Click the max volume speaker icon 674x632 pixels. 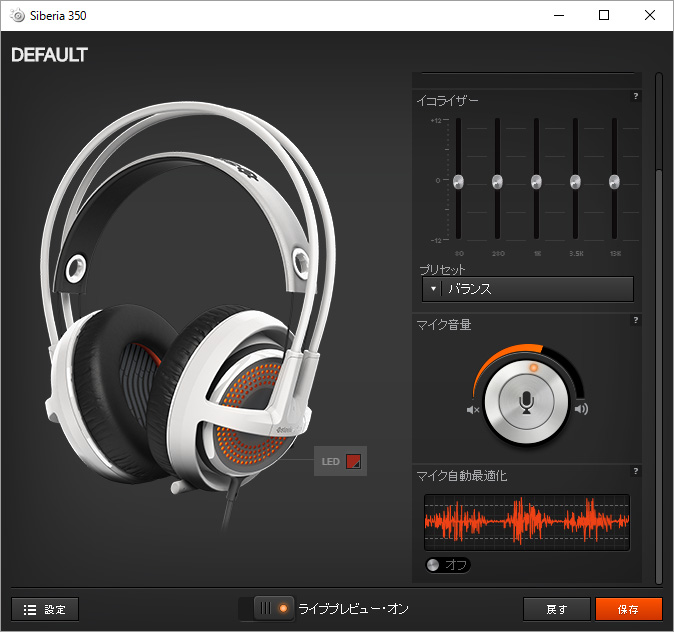point(581,408)
